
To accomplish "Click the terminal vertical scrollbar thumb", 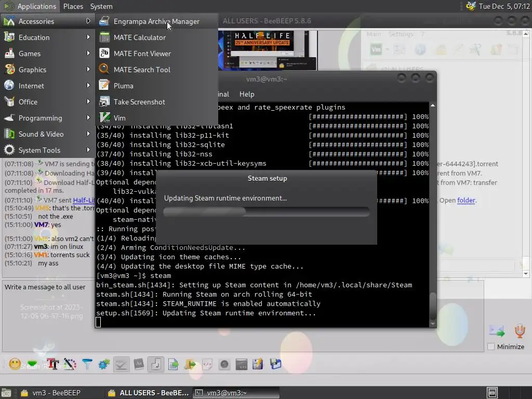I will click(x=433, y=305).
